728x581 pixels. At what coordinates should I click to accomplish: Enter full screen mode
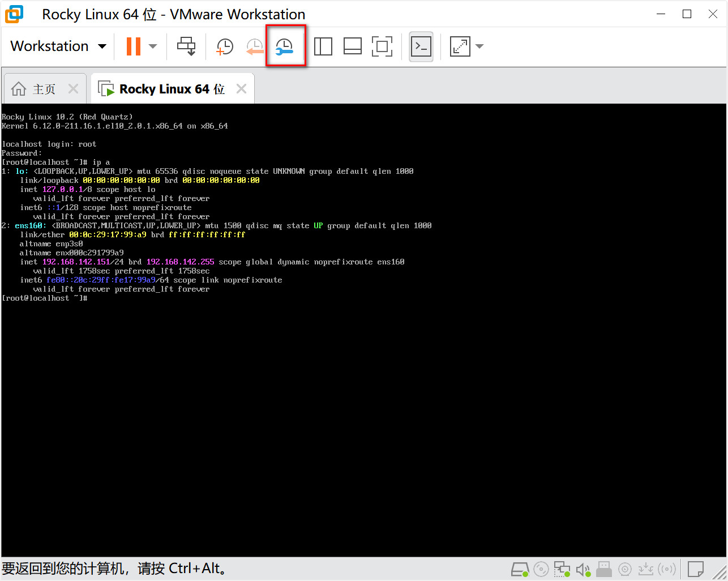pyautogui.click(x=382, y=46)
